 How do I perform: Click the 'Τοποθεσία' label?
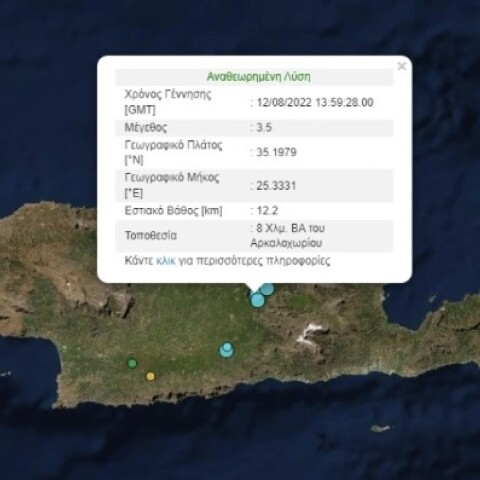pyautogui.click(x=150, y=235)
